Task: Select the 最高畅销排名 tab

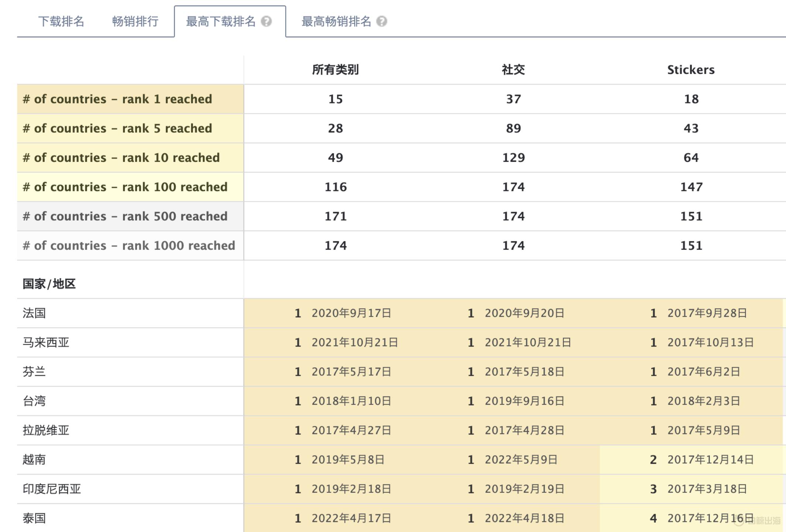Action: 336,21
